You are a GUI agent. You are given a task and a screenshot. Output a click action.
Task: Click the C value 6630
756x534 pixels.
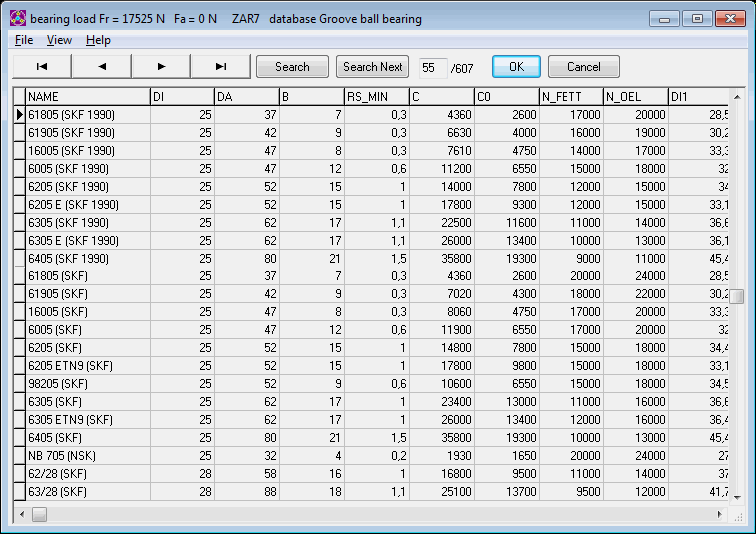pos(459,133)
